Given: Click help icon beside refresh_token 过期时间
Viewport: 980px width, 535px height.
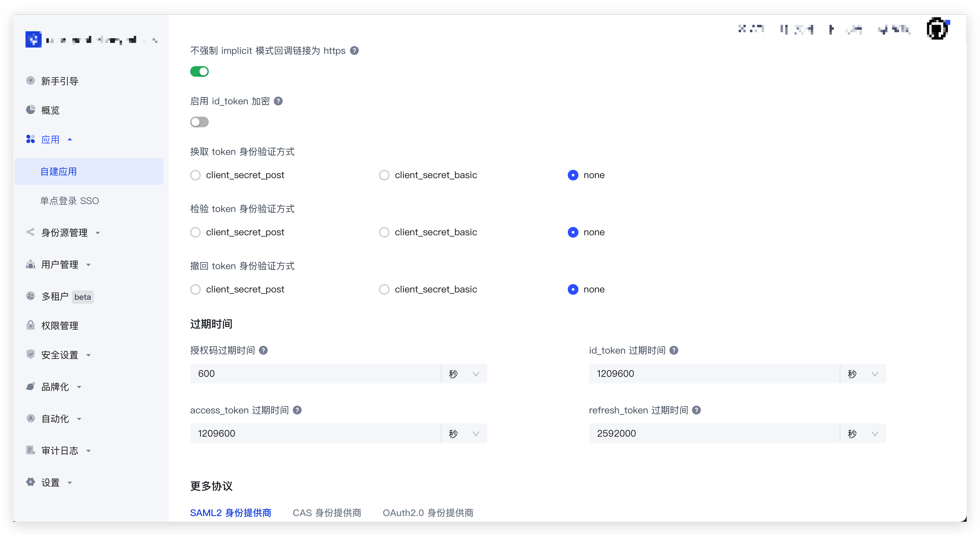Looking at the screenshot, I should click(696, 410).
